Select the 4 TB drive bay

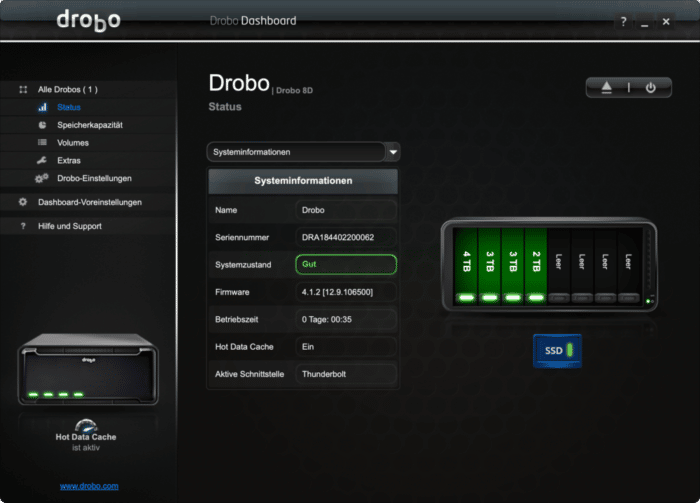pyautogui.click(x=467, y=266)
